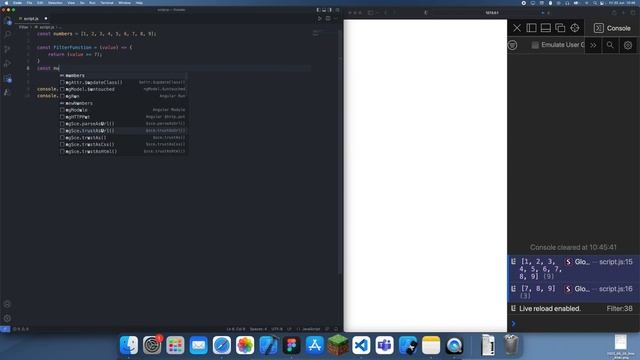Viewport: 640px width, 360px height.
Task: Choose ngModel.$untouched suggestion
Action: point(123,89)
